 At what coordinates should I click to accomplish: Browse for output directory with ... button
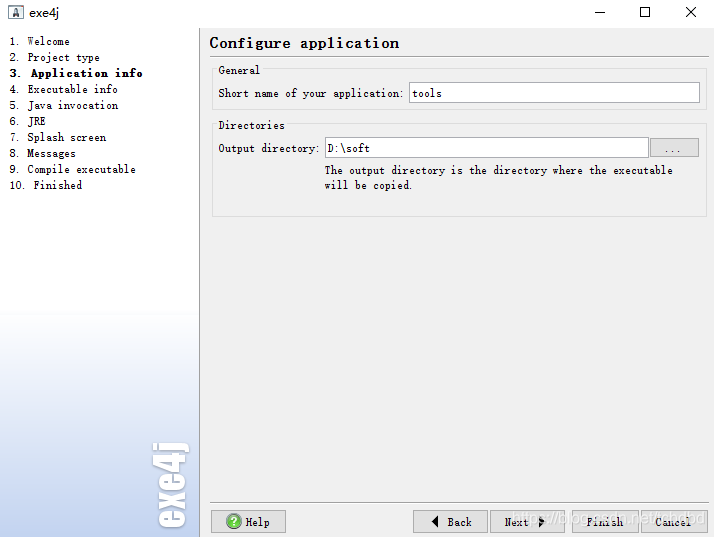674,148
